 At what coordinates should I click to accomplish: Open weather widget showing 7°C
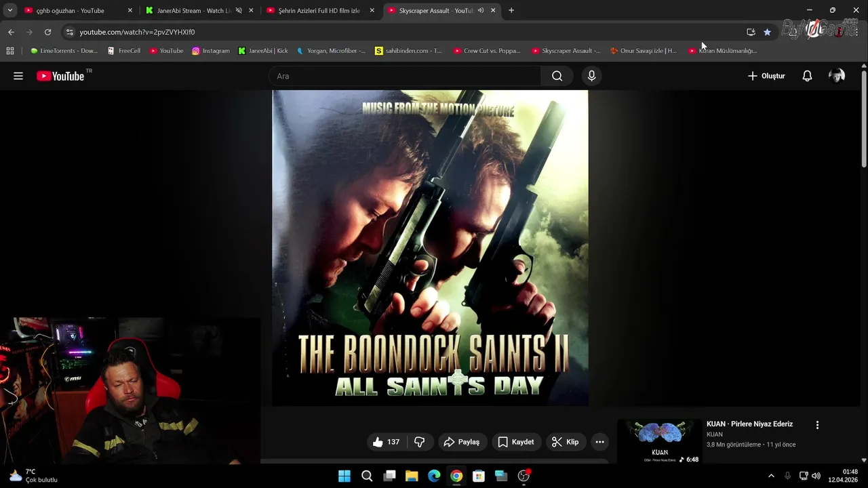point(33,476)
